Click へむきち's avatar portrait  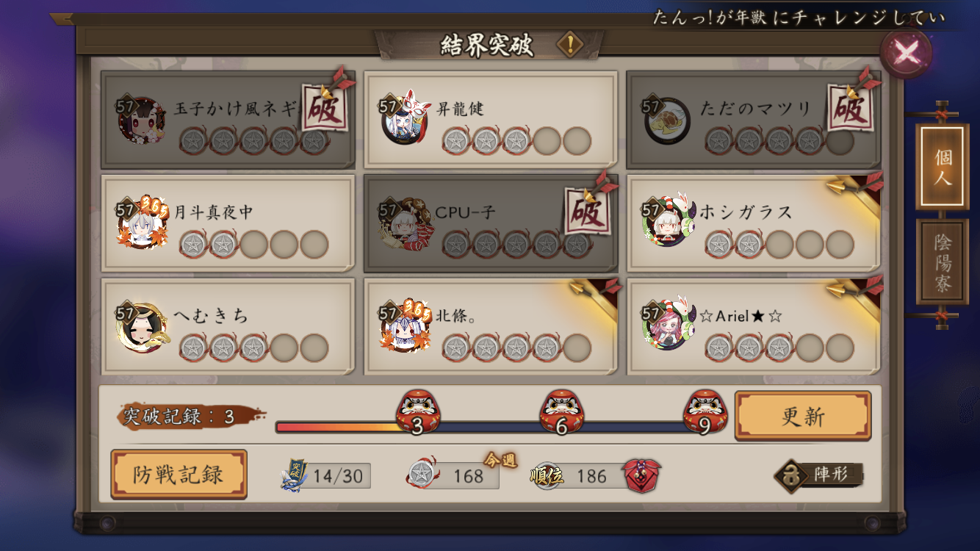pos(142,326)
